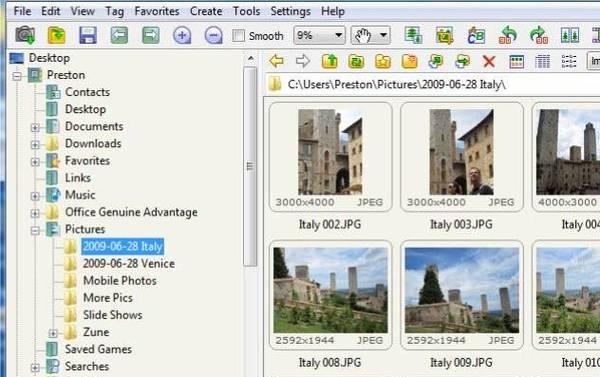Click the Zoom In plus icon
Screen dimensions: 600x377
coord(182,36)
